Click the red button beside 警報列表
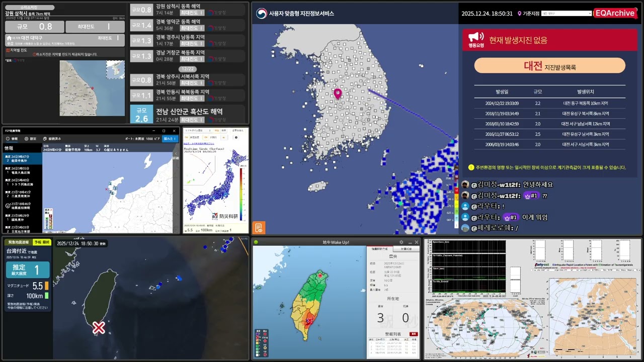The width and height of the screenshot is (644, 362). coord(414,334)
